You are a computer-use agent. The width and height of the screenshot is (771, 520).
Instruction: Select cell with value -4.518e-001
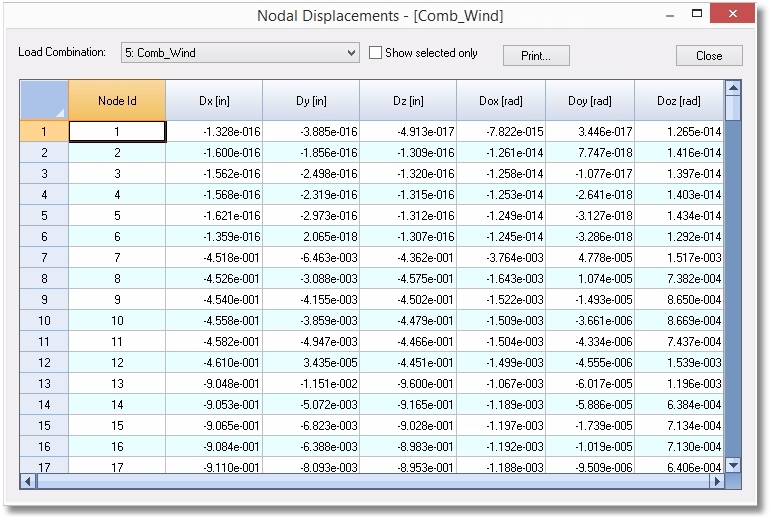click(214, 258)
